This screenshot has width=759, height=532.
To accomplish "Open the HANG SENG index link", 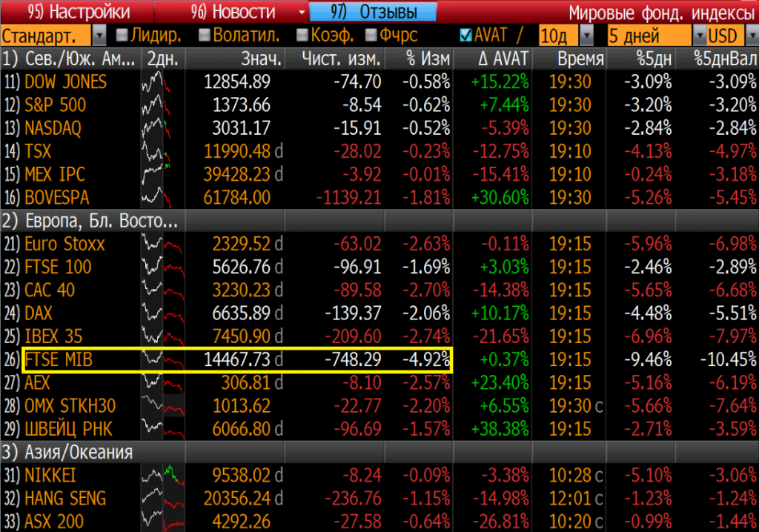I will 65,499.
